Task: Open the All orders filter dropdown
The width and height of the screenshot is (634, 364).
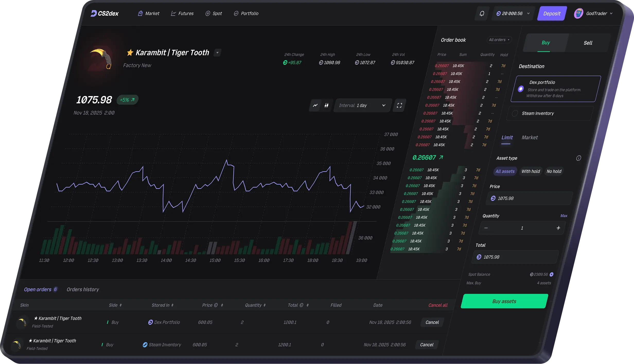Action: click(x=499, y=40)
